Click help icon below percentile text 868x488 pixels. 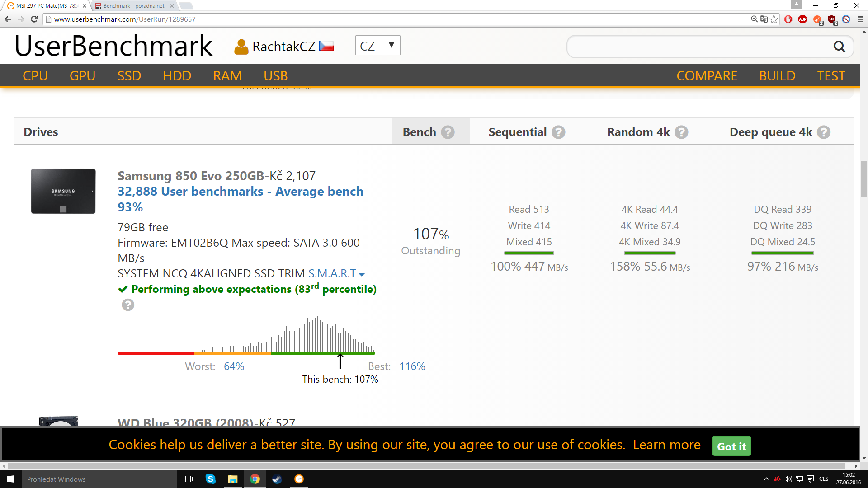click(128, 305)
